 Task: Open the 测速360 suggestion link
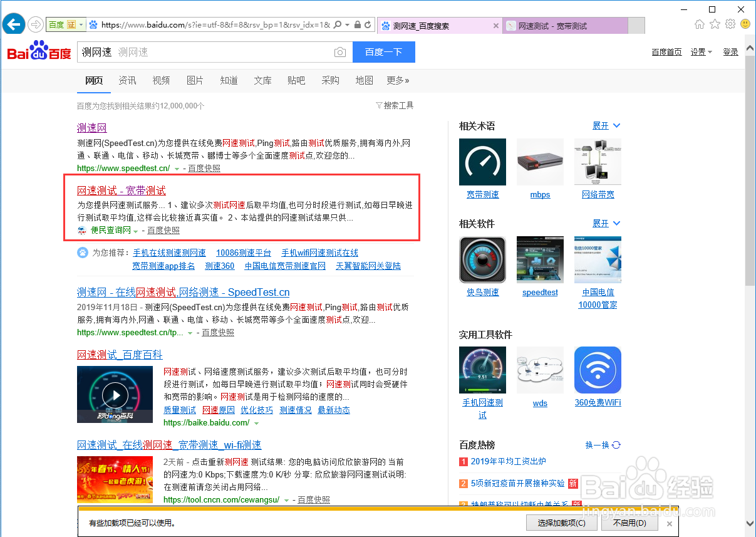(x=220, y=266)
